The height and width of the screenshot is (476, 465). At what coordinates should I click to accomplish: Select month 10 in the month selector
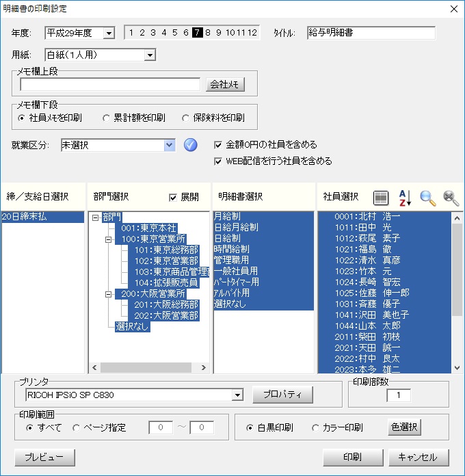[x=230, y=32]
